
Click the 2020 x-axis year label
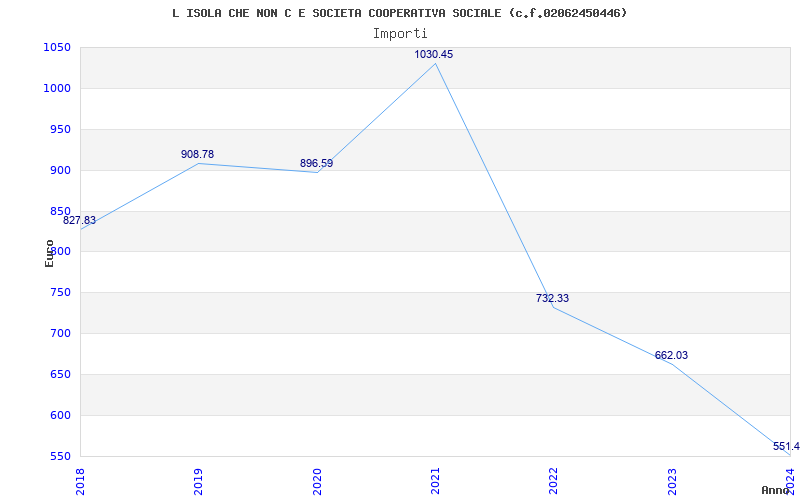point(317,482)
